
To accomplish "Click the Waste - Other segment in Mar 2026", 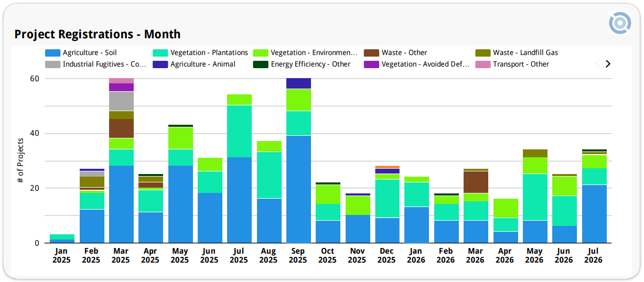I will [x=476, y=182].
